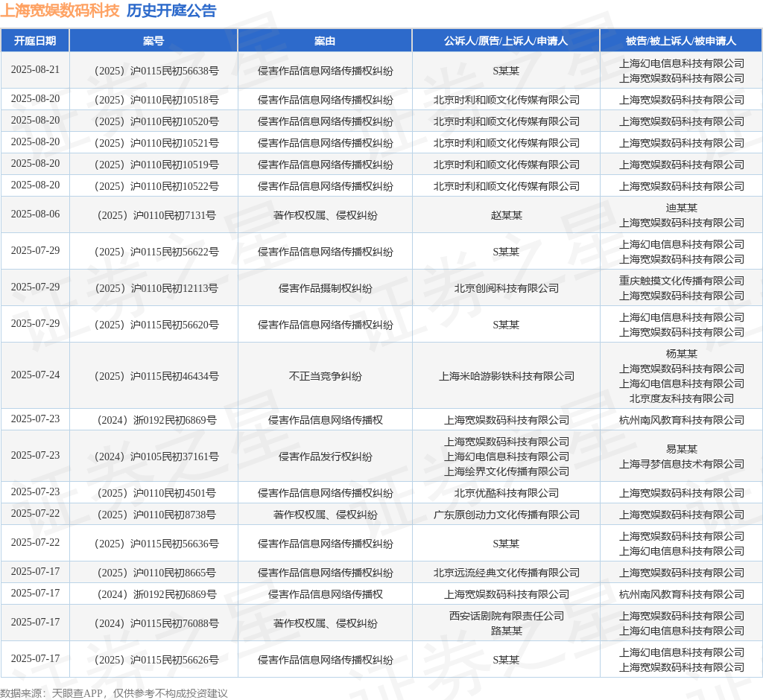The image size is (763, 700).
Task: Click the cause 不正当竞争纠纷
Action: click(325, 377)
